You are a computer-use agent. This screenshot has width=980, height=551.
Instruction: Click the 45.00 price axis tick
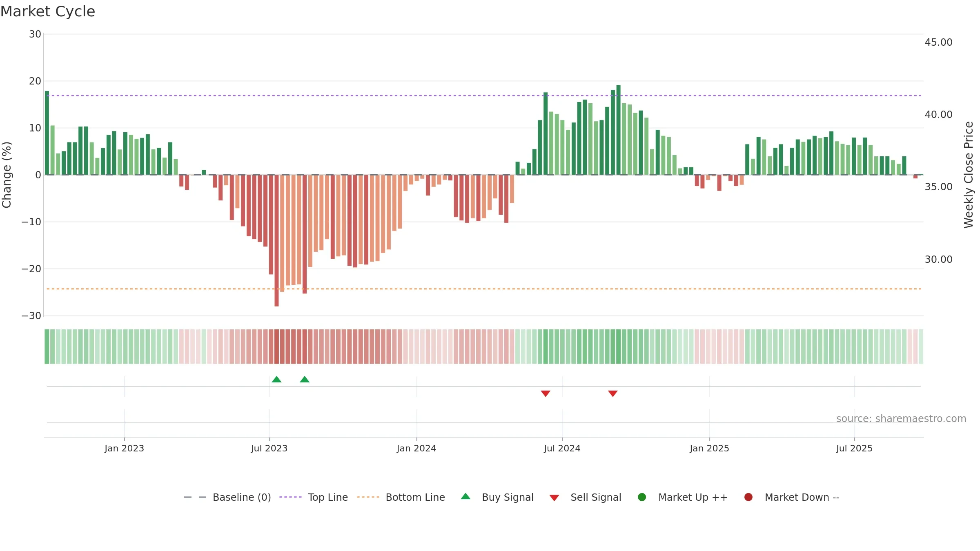pos(938,42)
